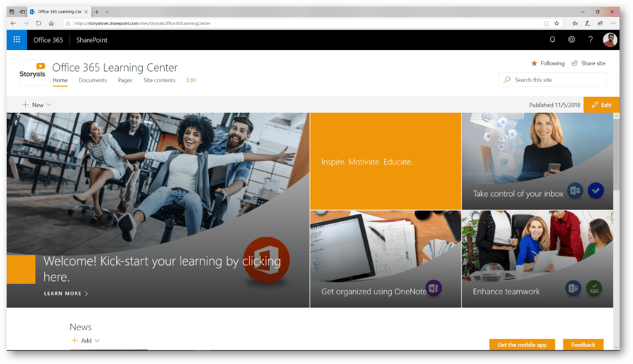
Task: Click the blue app icon on teamwork tile
Action: [x=573, y=288]
